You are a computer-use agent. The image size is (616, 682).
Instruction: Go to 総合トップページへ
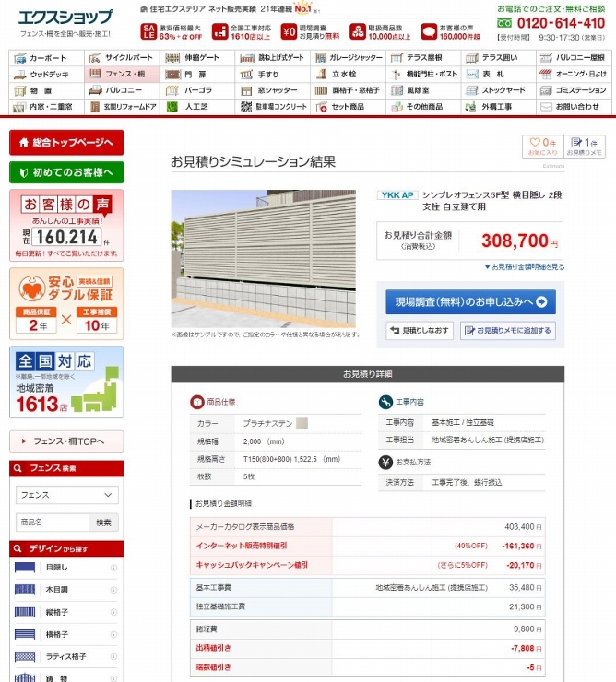(66, 142)
